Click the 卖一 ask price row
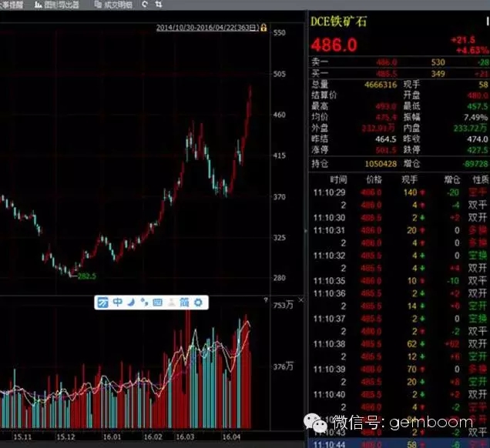This screenshot has height=448, width=490. [x=398, y=61]
